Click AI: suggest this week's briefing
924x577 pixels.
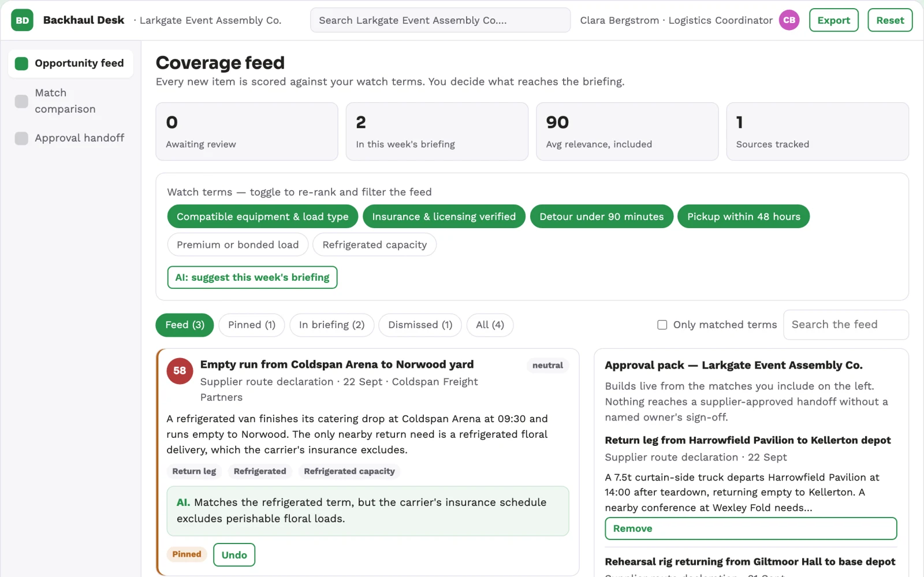point(252,277)
